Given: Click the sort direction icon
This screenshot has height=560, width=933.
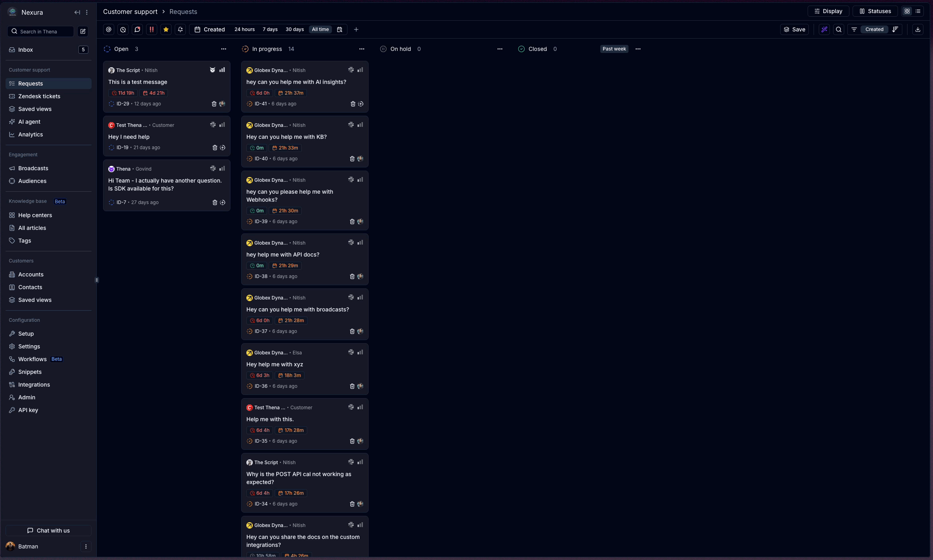Looking at the screenshot, I should pyautogui.click(x=895, y=29).
